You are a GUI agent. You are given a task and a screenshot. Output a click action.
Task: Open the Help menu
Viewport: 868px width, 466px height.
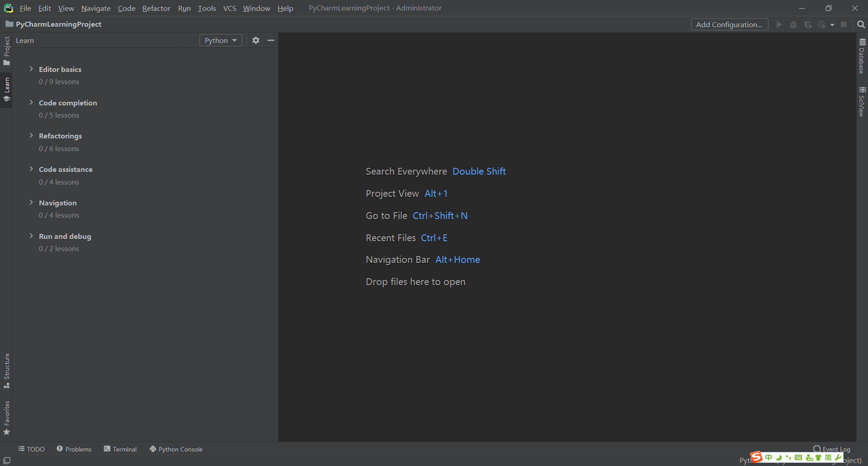pos(285,8)
